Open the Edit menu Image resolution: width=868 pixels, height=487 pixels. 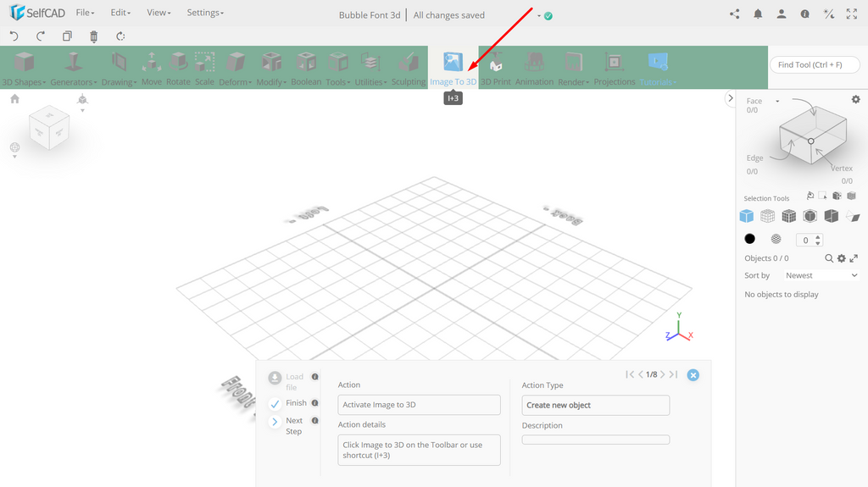tap(120, 13)
